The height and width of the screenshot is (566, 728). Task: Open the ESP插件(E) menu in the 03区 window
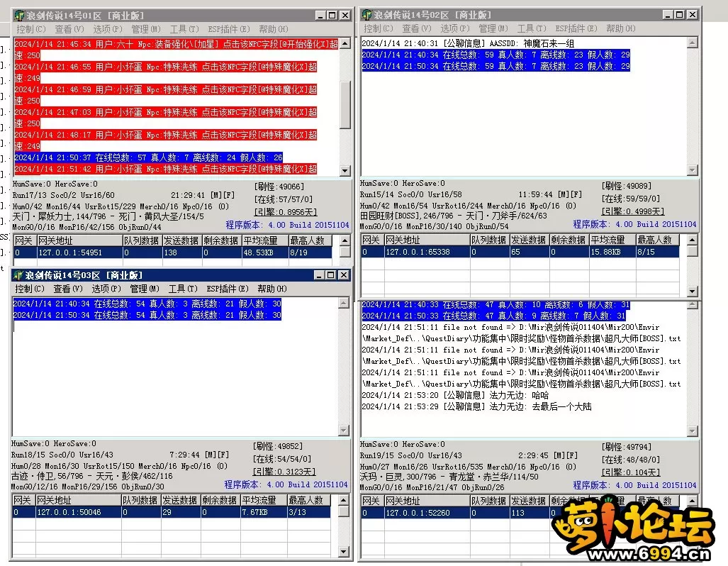pos(227,289)
